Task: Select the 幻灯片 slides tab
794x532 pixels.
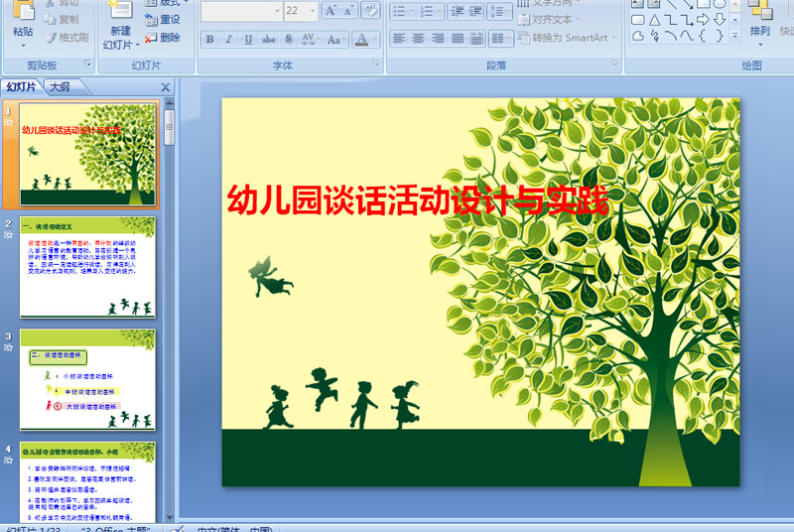Action: [x=21, y=87]
